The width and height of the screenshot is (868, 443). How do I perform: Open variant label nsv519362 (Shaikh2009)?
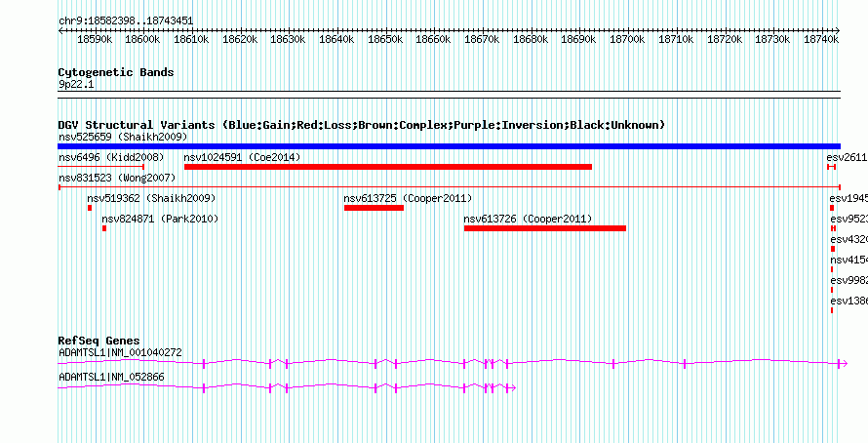pyautogui.click(x=151, y=199)
